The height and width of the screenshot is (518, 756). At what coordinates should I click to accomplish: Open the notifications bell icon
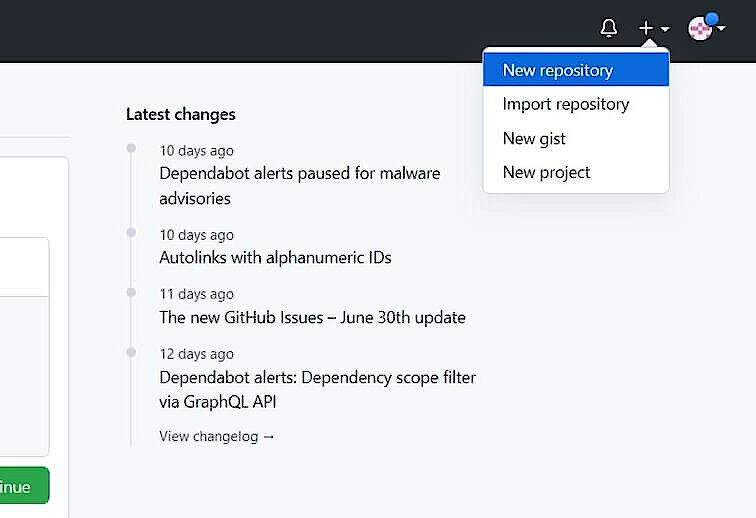click(608, 28)
